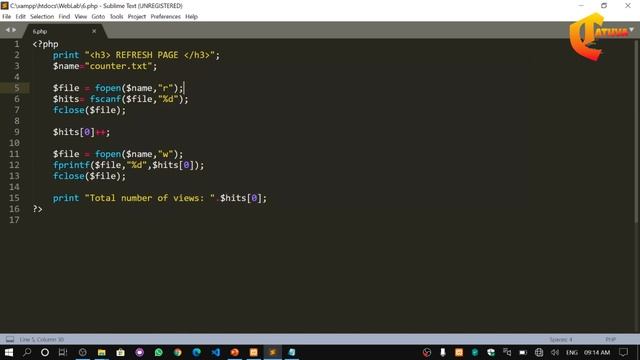Image resolution: width=640 pixels, height=360 pixels.
Task: Click the 'Line 5, Column 30' status text
Action: tap(42, 340)
